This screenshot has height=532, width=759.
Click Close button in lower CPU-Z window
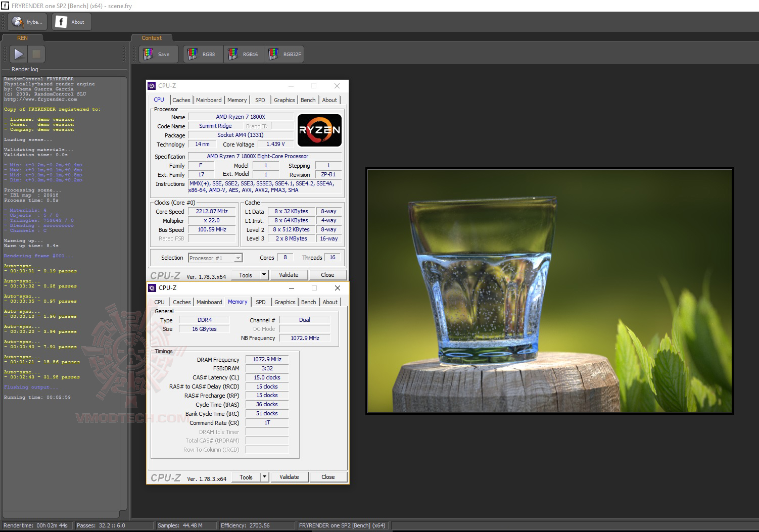[x=328, y=477]
